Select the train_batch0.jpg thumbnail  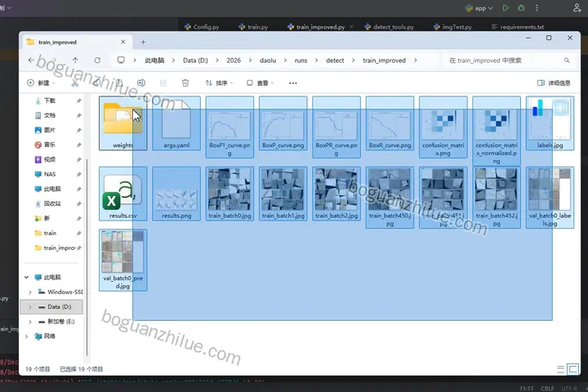[229, 194]
